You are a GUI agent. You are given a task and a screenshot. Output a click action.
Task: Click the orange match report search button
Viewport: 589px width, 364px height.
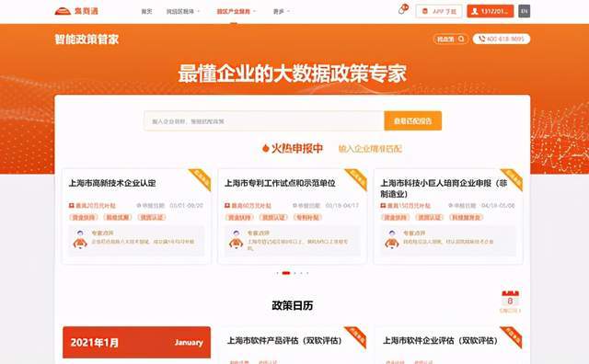pos(413,120)
